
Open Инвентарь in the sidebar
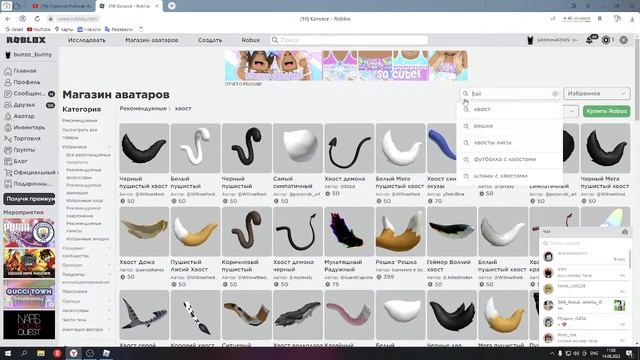(x=29, y=127)
